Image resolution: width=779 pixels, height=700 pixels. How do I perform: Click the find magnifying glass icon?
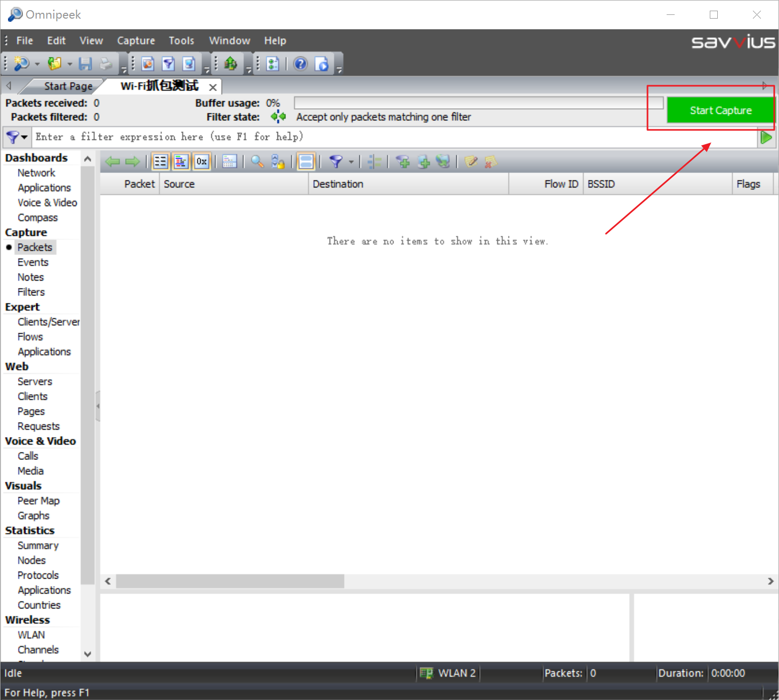coord(258,162)
